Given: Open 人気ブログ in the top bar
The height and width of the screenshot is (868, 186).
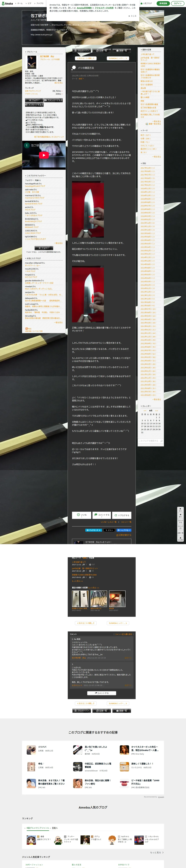Looking at the screenshot, I should pyautogui.click(x=146, y=3).
